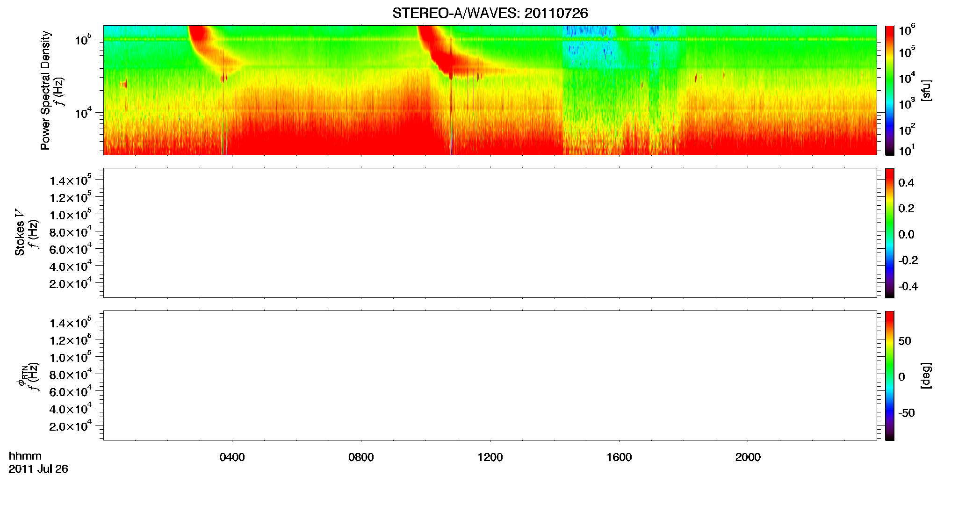Image resolution: width=980 pixels, height=505 pixels.
Task: Click the power spectral density [sfu] colorbar
Action: pyautogui.click(x=890, y=90)
